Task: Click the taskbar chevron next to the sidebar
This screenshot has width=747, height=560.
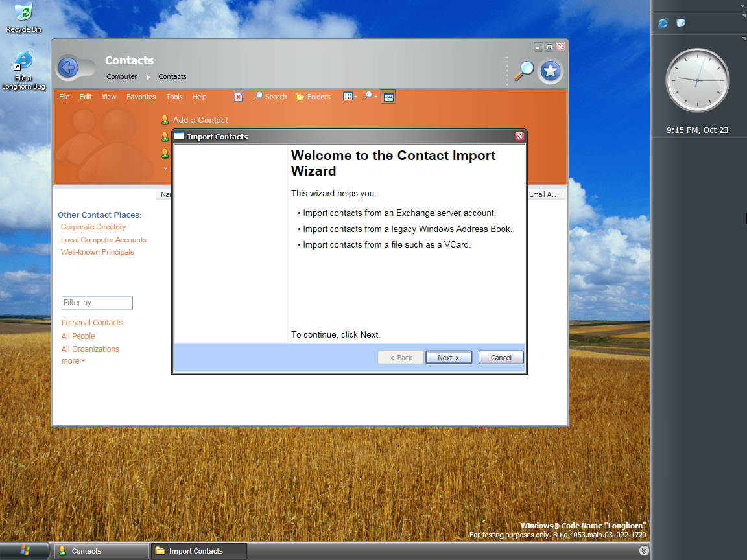Action: (644, 551)
